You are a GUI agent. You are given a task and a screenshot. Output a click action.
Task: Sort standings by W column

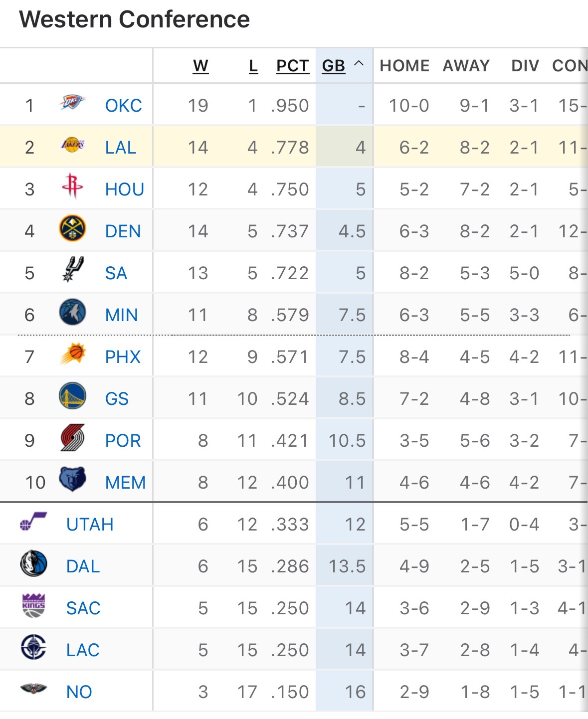200,66
